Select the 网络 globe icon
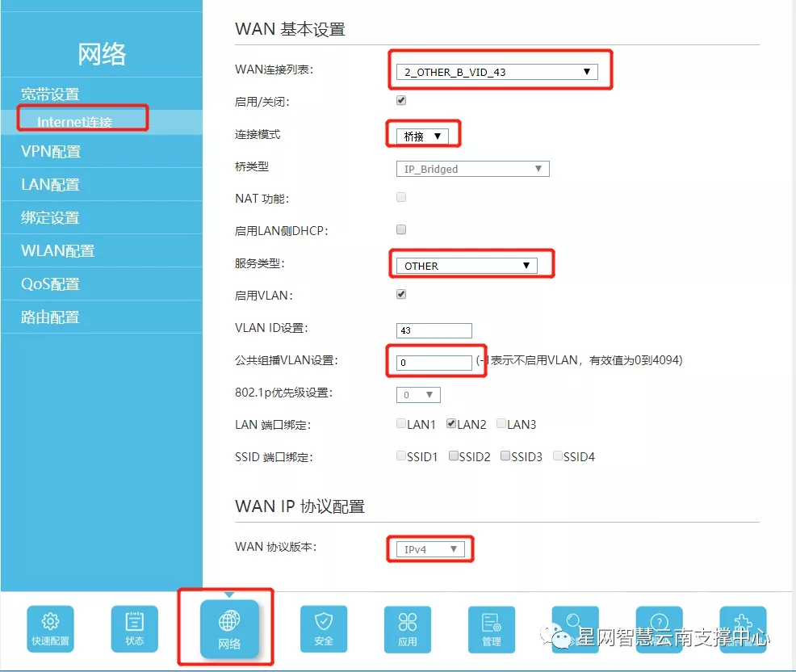Image resolution: width=796 pixels, height=672 pixels. [x=229, y=628]
